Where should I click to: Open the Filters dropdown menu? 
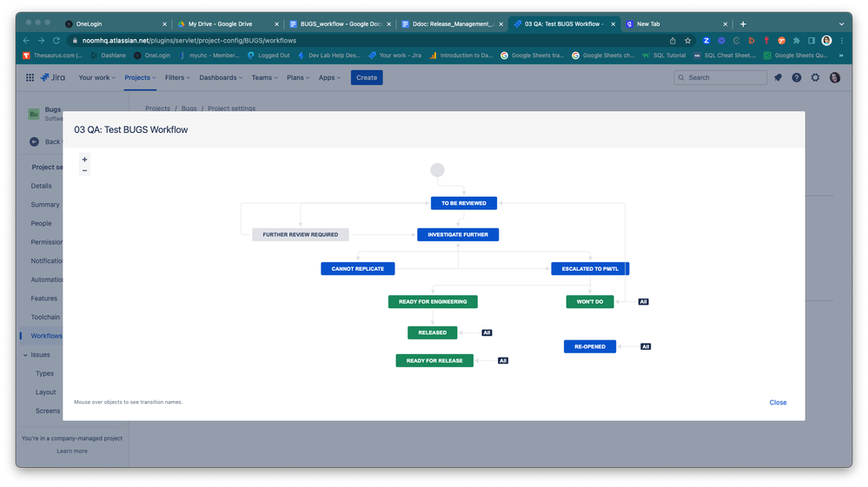(177, 78)
